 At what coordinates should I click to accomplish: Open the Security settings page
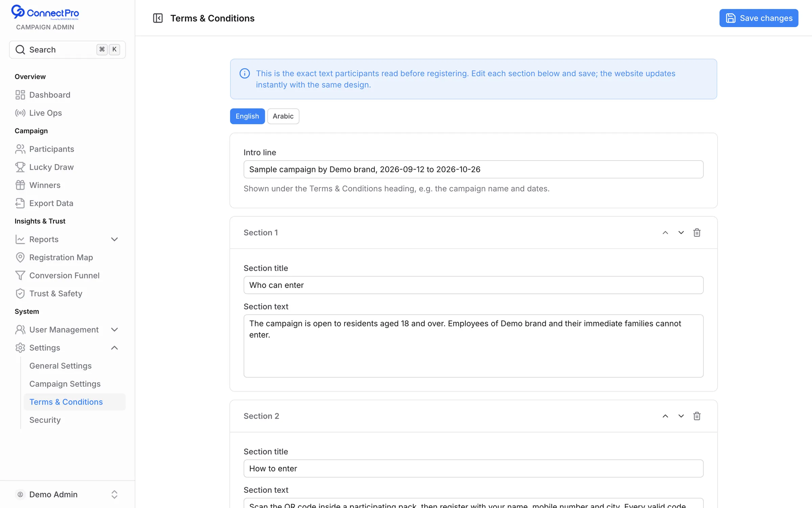point(74,420)
